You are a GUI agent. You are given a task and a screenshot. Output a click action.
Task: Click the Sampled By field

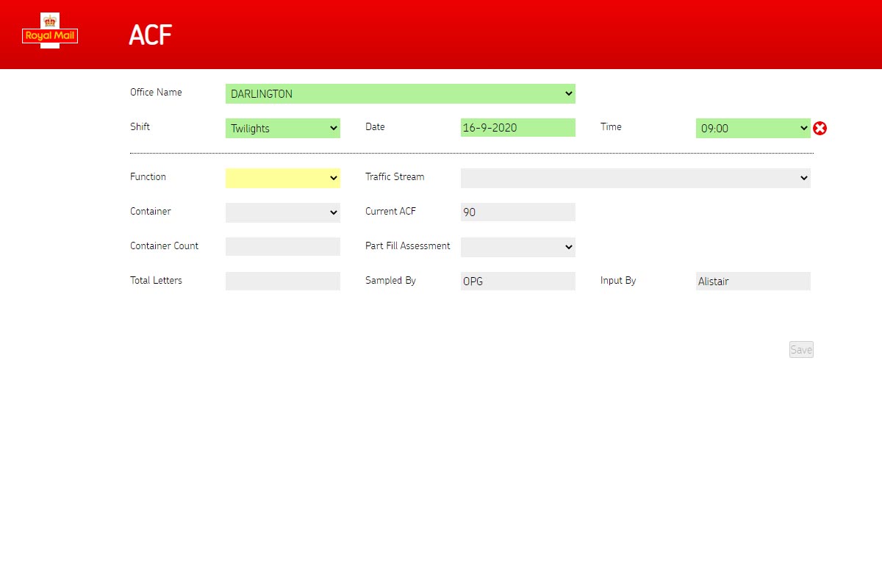[517, 281]
